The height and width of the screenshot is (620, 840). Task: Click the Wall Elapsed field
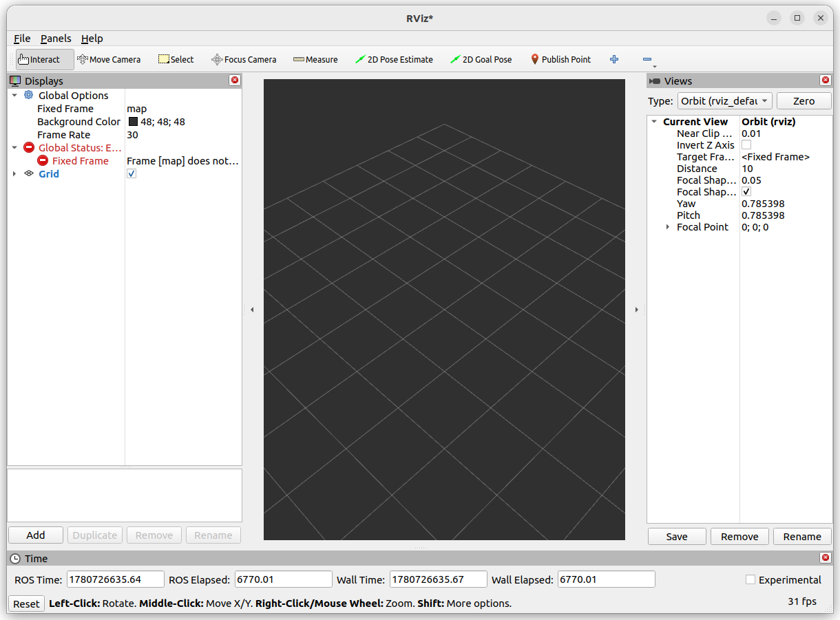click(x=607, y=579)
